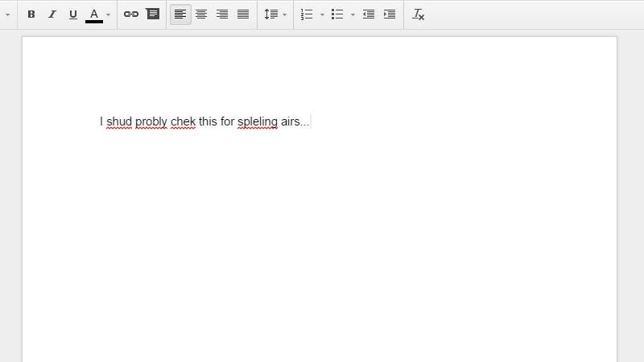
Task: Apply bulleted list
Action: (337, 14)
